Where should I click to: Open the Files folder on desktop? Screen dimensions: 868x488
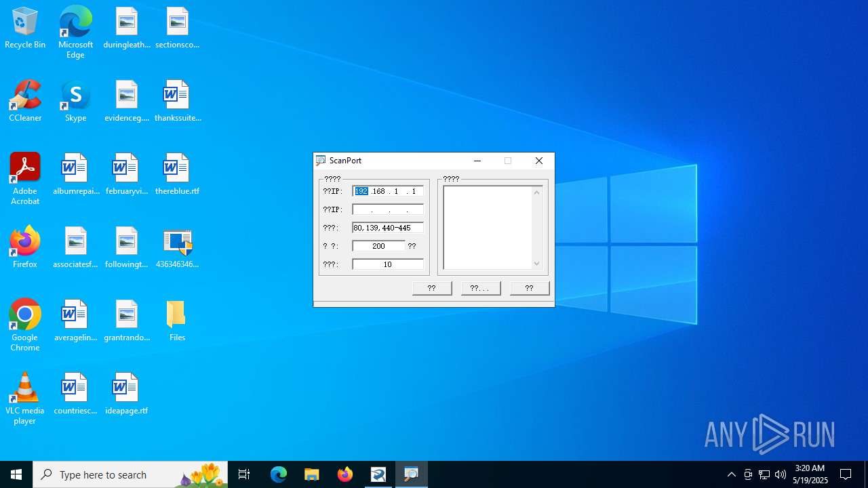coord(177,321)
